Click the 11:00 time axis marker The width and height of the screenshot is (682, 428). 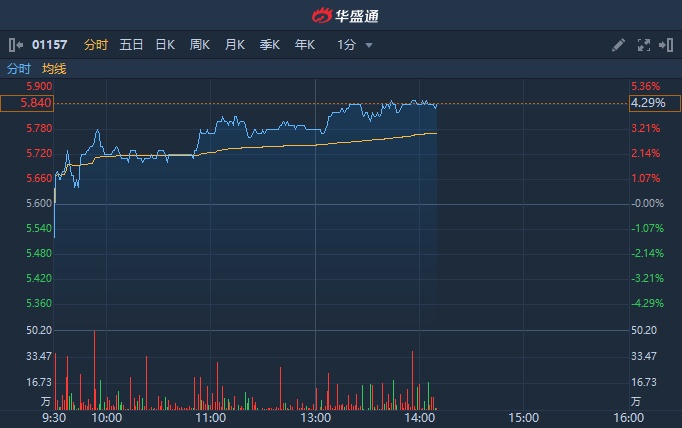tap(210, 418)
